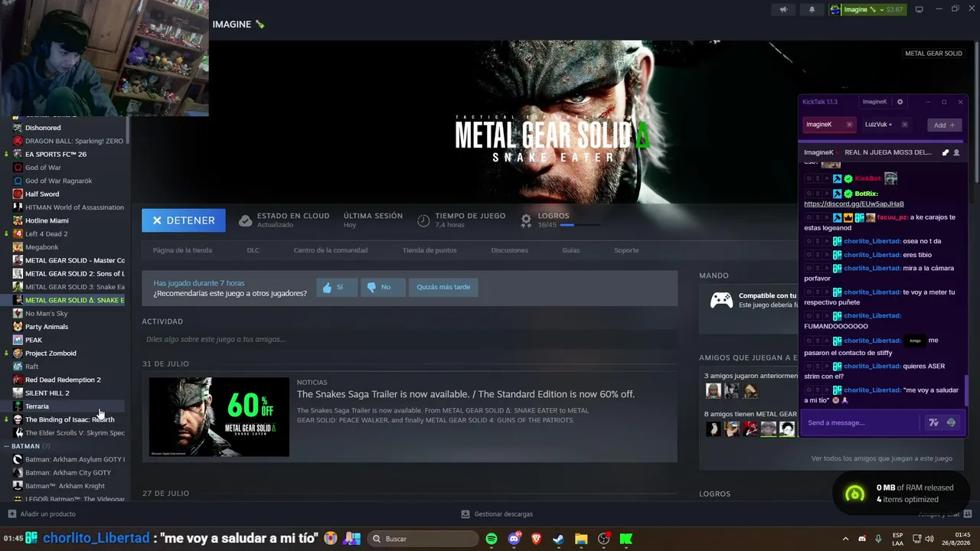Open the Kick emote picker in KickTalk

pos(951,422)
